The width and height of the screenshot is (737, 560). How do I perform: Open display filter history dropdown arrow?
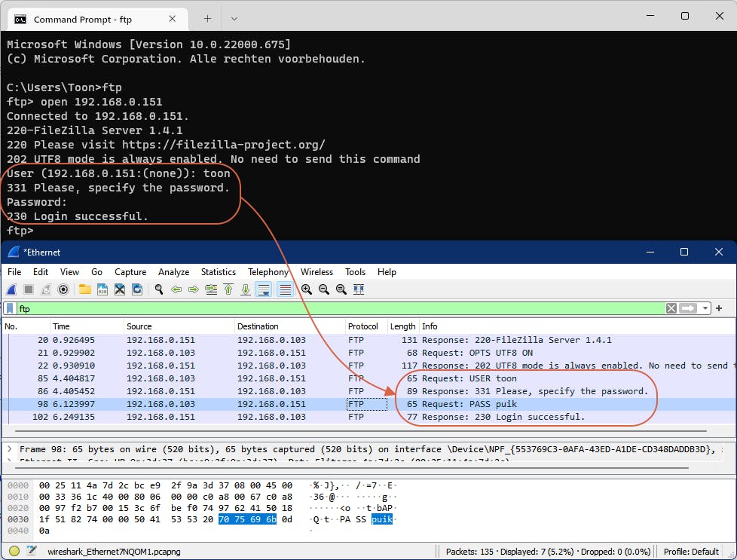pyautogui.click(x=705, y=308)
